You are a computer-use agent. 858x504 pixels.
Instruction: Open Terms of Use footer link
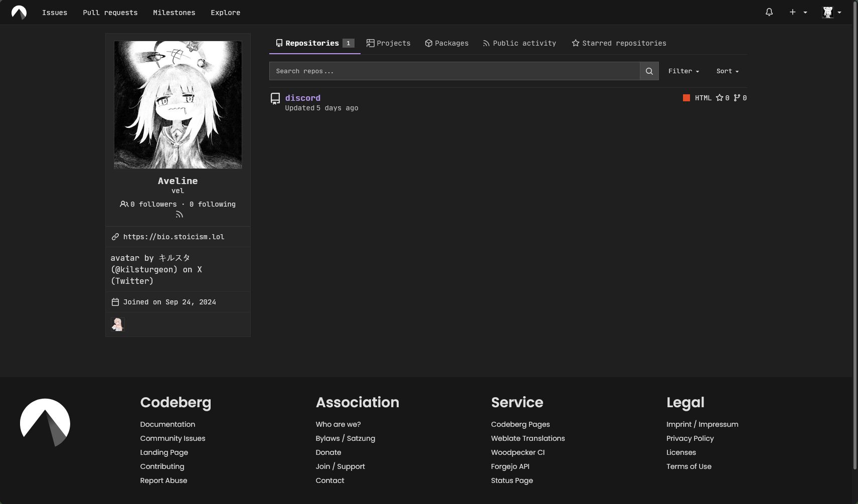[x=689, y=466]
